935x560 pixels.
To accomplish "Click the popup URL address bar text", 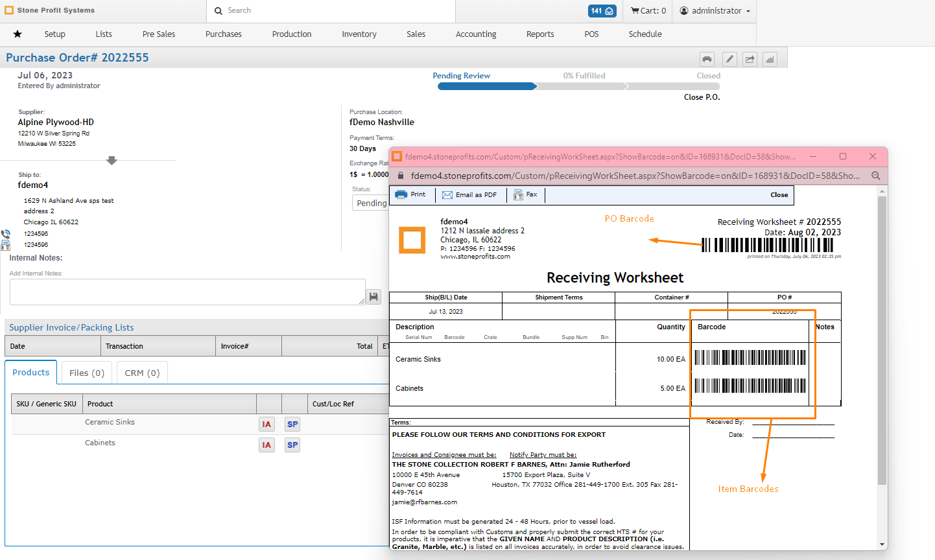I will pyautogui.click(x=635, y=176).
